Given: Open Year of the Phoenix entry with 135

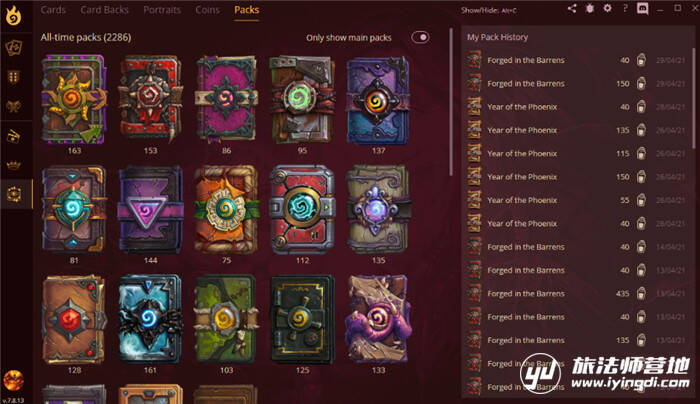Looking at the screenshot, I should tap(576, 130).
